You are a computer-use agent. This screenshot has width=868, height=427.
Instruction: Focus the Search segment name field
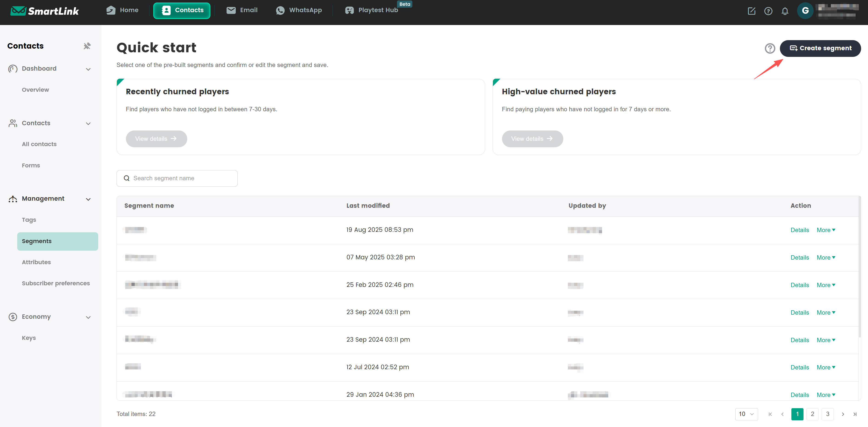coord(182,178)
